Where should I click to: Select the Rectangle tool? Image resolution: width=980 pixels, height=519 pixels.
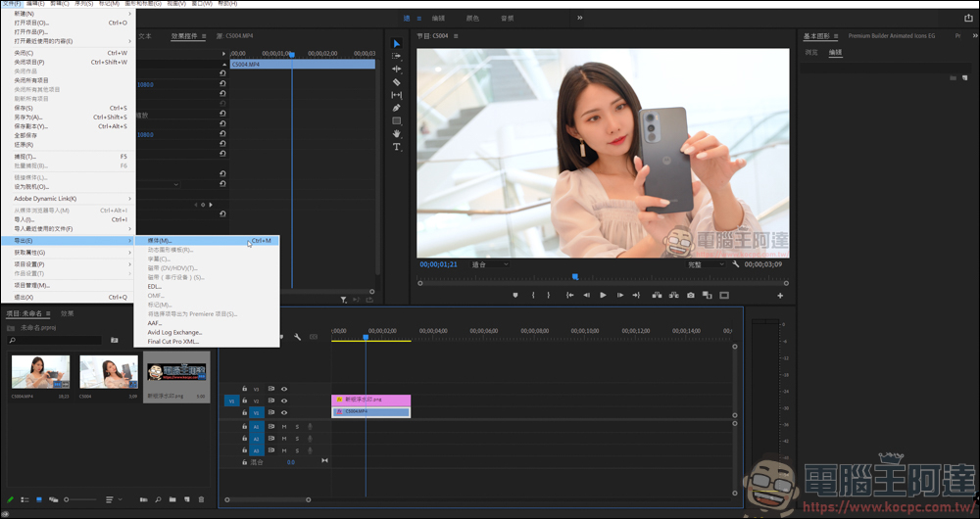[396, 121]
